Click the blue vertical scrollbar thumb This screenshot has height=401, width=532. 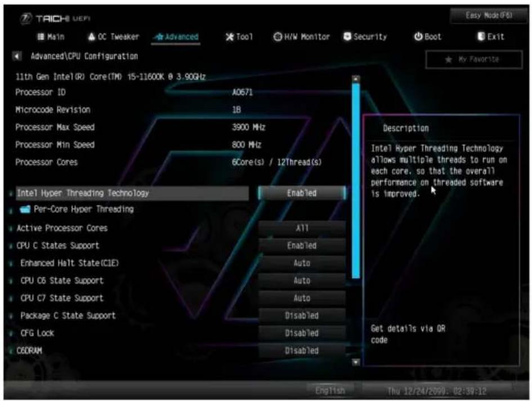(356, 181)
